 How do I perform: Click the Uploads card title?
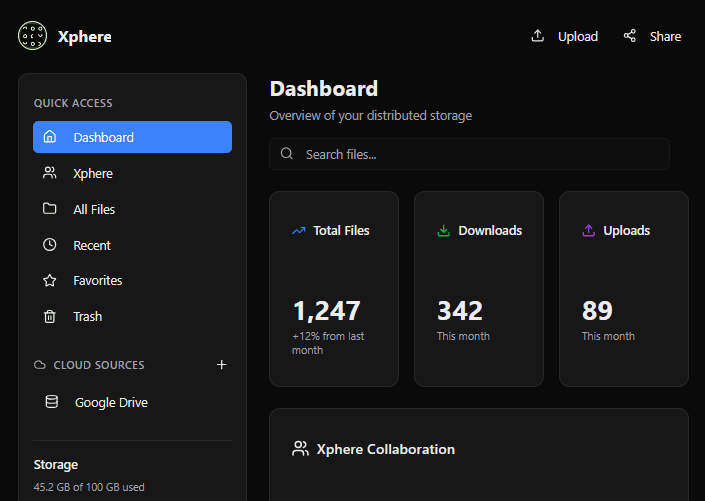coord(626,231)
